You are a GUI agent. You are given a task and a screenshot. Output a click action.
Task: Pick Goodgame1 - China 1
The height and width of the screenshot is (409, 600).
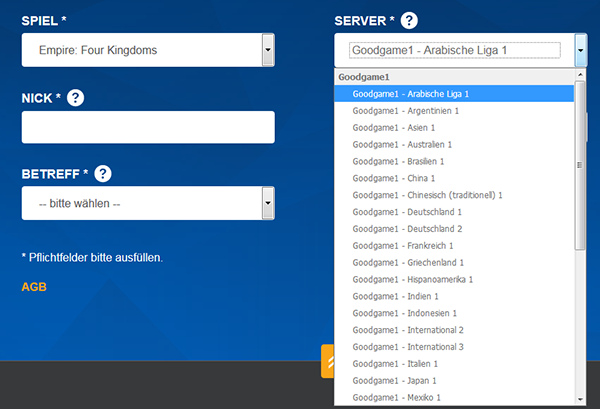point(454,178)
